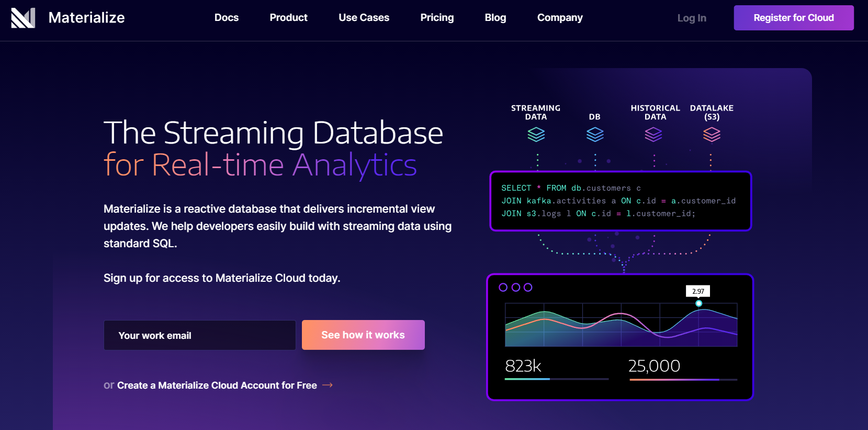Click the STREAMING DATA label

tap(536, 112)
